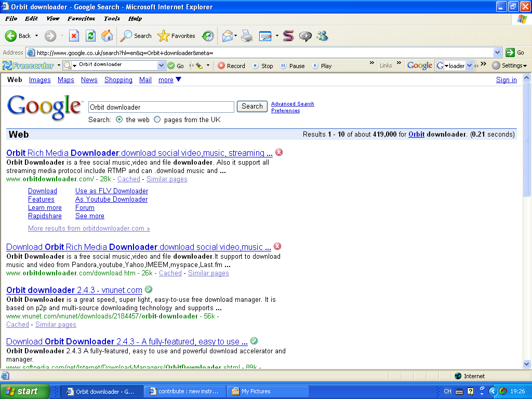This screenshot has height=399, width=532.
Task: Open the Search pane in toolbar
Action: [x=136, y=36]
